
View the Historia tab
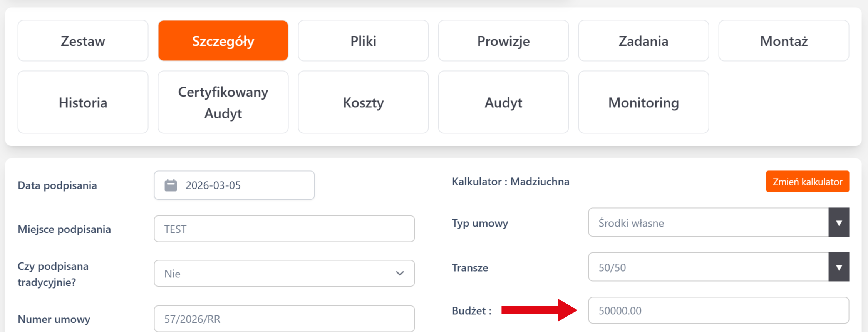tap(83, 102)
